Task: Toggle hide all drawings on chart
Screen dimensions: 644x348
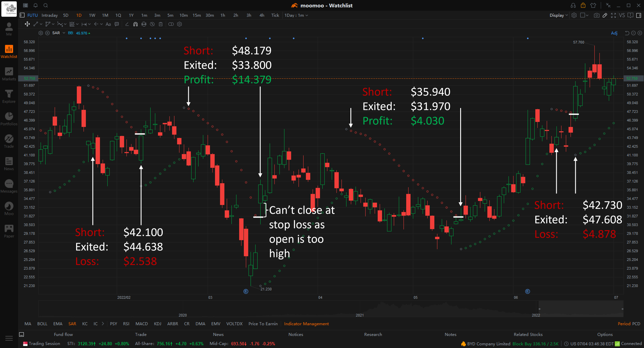Action: 152,24
